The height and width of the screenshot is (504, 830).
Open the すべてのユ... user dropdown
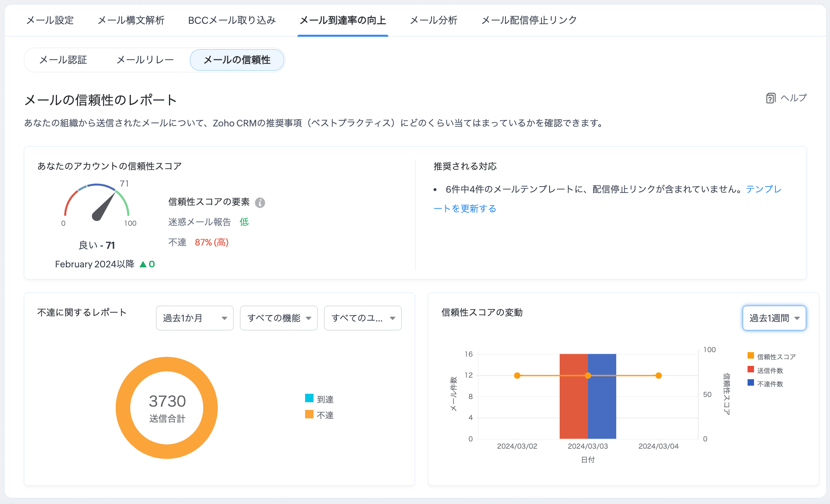363,318
